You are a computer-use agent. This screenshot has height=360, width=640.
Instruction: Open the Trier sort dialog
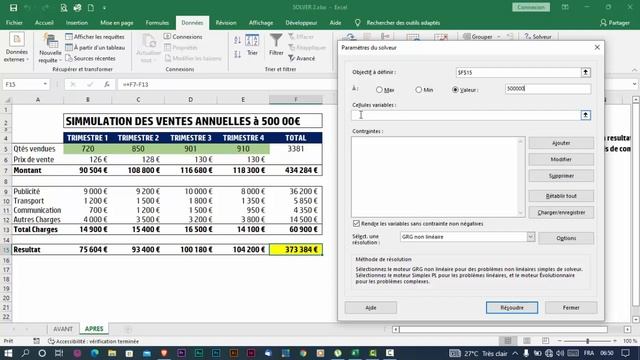coord(252,45)
